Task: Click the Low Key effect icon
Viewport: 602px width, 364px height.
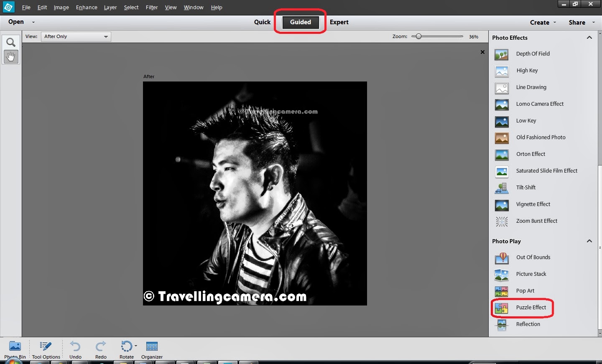Action: pyautogui.click(x=502, y=121)
